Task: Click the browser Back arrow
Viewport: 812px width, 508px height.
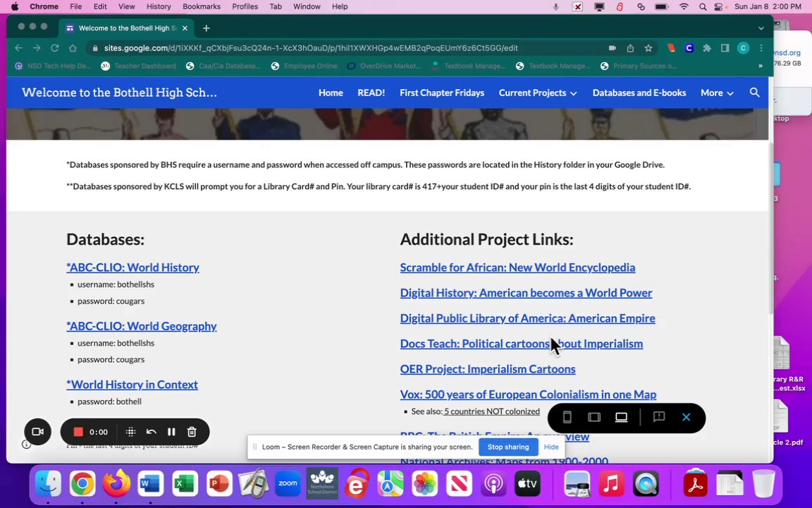Action: 18,48
